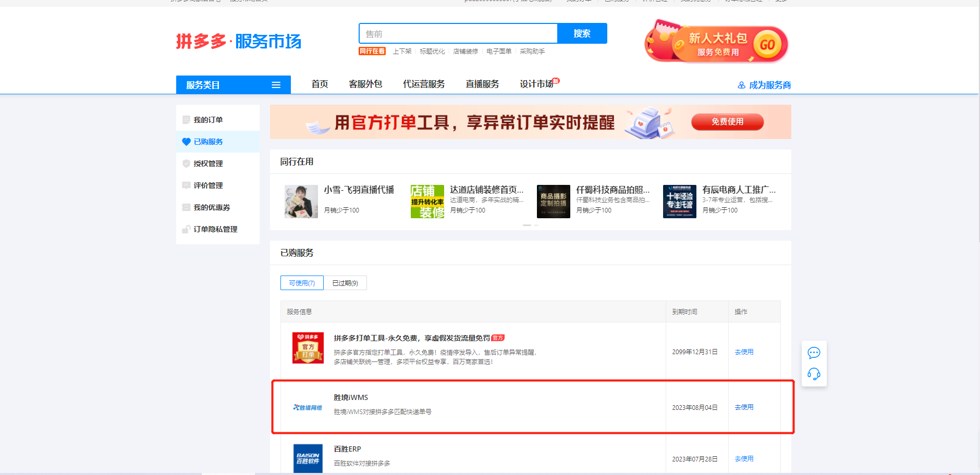Open the 百胜ERP service title
Screen dimensions: 980x475
tap(347, 449)
